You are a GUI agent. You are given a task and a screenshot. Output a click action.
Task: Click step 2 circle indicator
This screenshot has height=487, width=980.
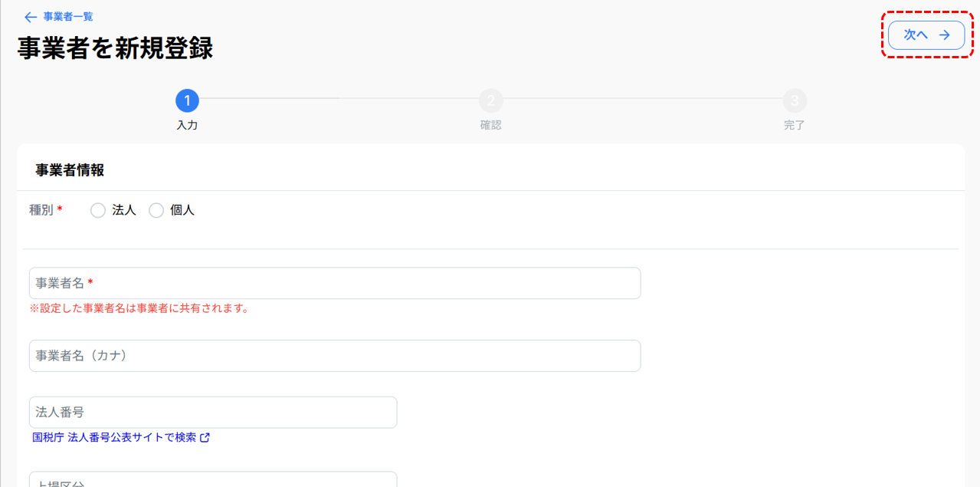[490, 100]
